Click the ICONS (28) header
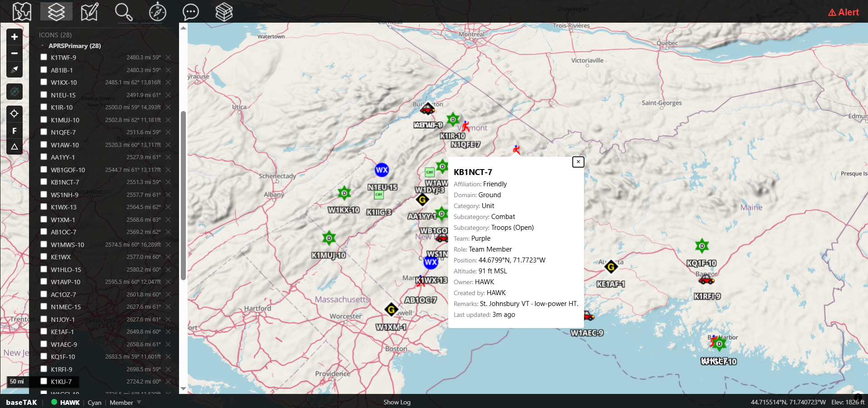The height and width of the screenshot is (408, 868). point(55,35)
